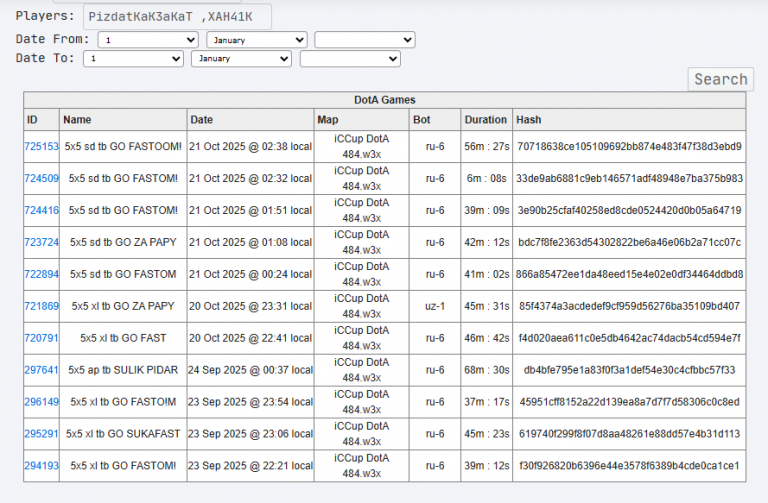Click hash starting with 619740f299
768x503 pixels.
coord(629,433)
